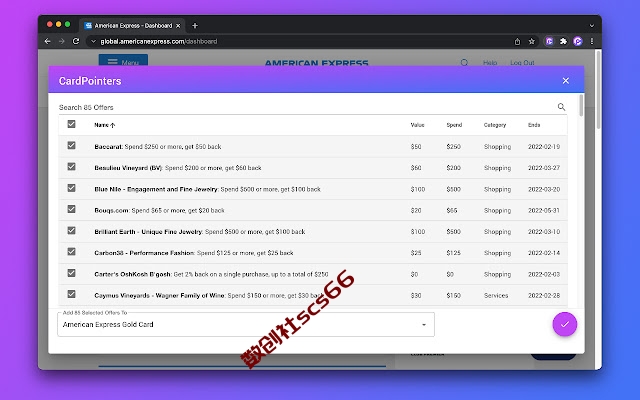Click the dropdown arrow of card selector
The height and width of the screenshot is (400, 640).
click(424, 325)
